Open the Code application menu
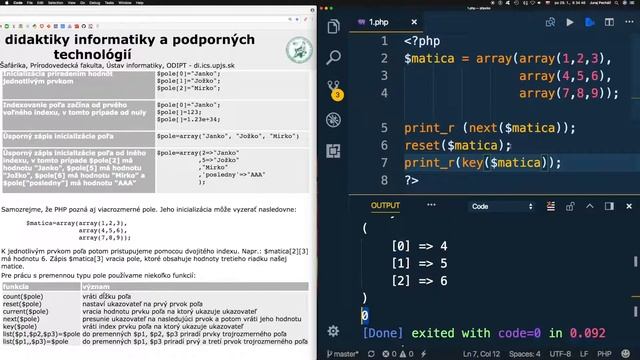 tap(18, 2)
